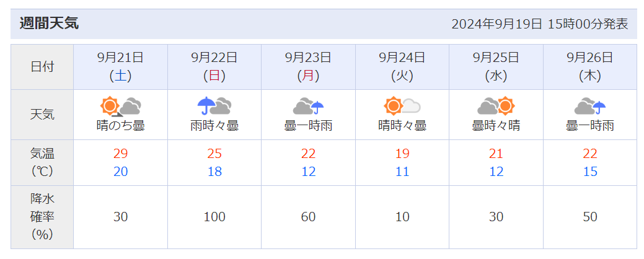Click the 晴のち曇 weather label
The width and height of the screenshot is (644, 259).
click(x=120, y=126)
